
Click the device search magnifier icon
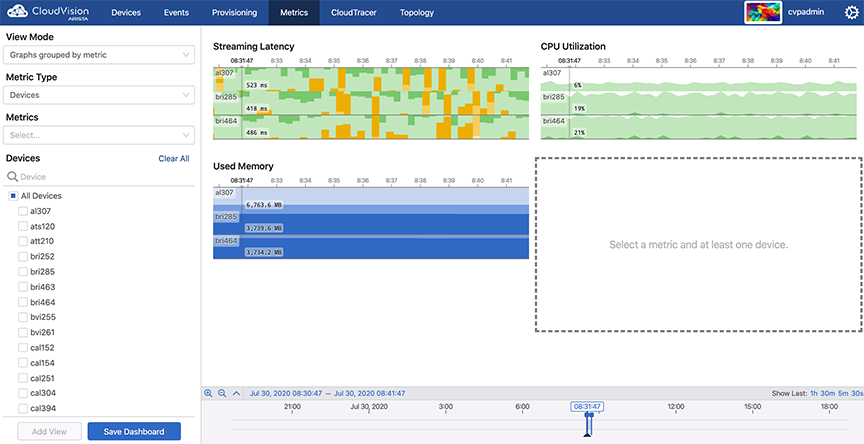tap(12, 177)
